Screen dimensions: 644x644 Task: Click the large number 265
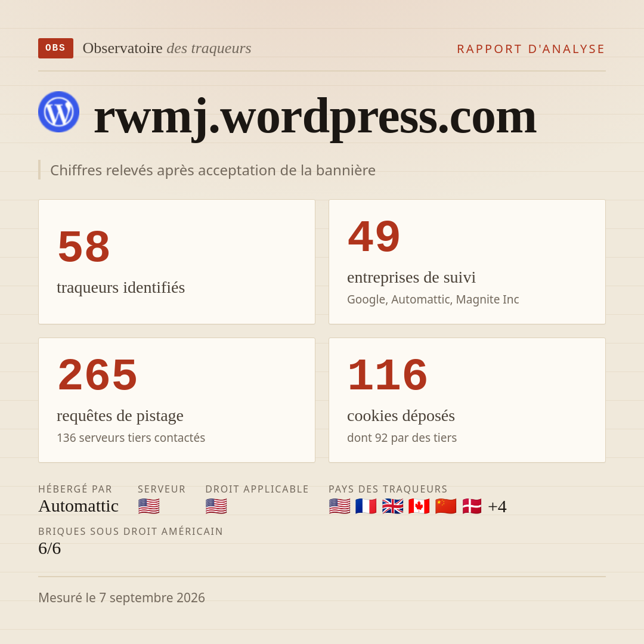97,375
